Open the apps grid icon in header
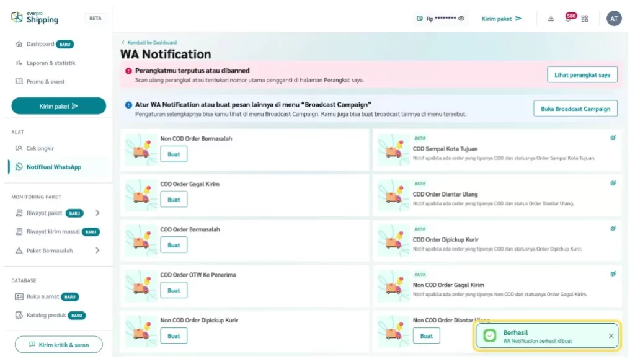Viewport: 635px width, 364px height. (585, 19)
